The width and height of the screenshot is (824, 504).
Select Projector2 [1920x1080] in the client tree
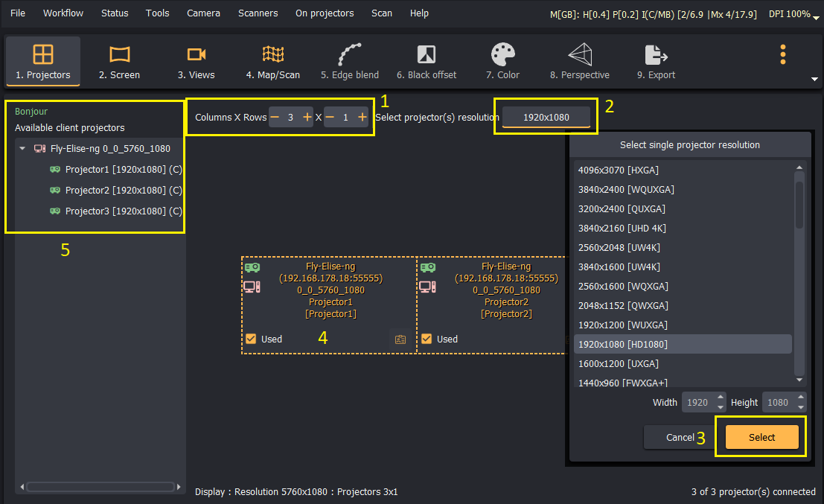pos(116,191)
